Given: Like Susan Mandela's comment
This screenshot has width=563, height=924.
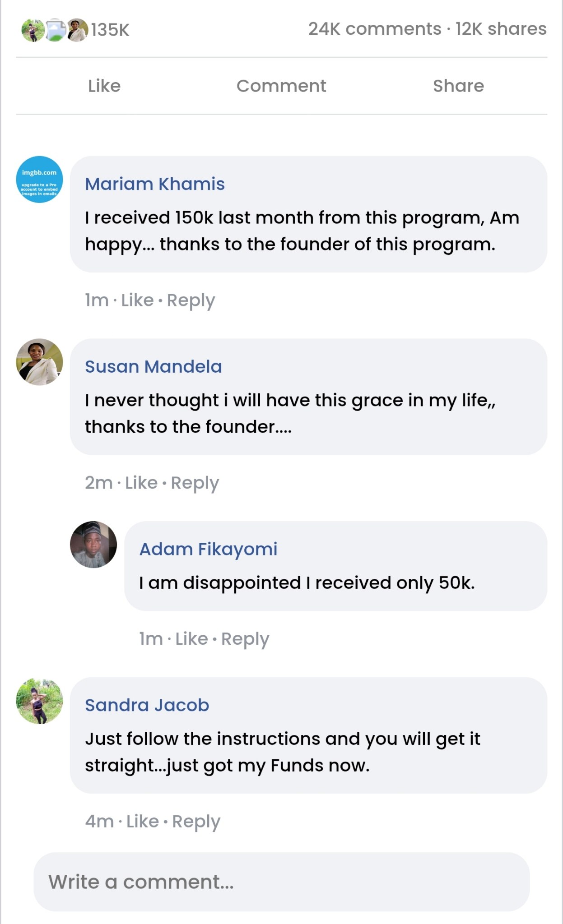Looking at the screenshot, I should point(141,483).
